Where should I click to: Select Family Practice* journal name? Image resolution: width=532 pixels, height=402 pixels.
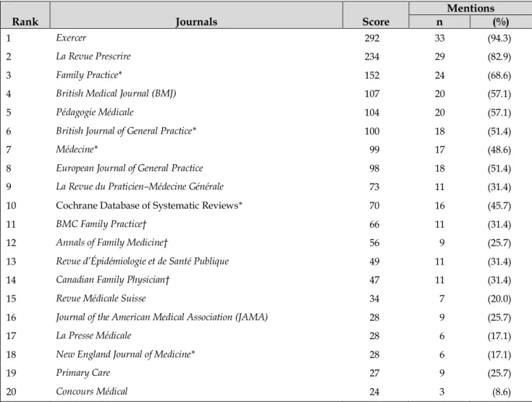[x=89, y=75]
